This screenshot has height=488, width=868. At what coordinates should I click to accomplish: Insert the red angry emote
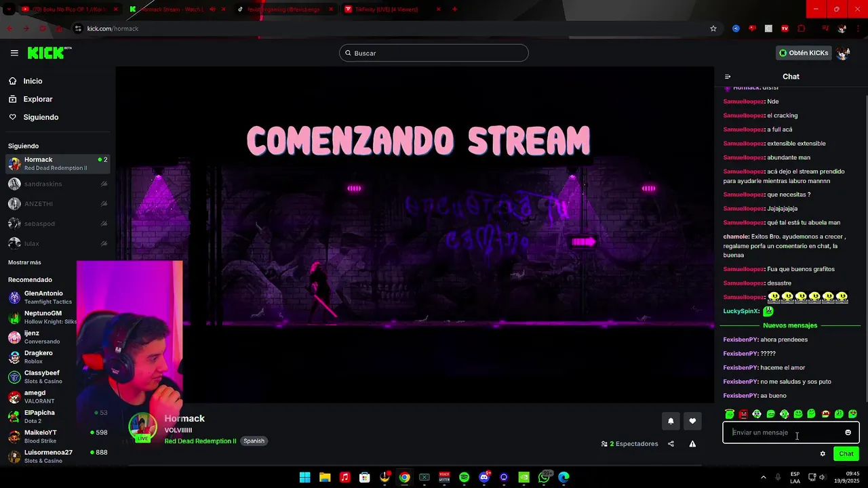(x=743, y=413)
